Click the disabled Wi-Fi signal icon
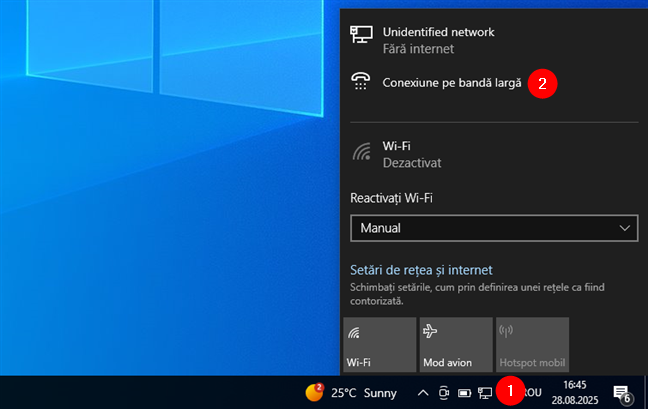This screenshot has height=409, width=648. [x=361, y=153]
